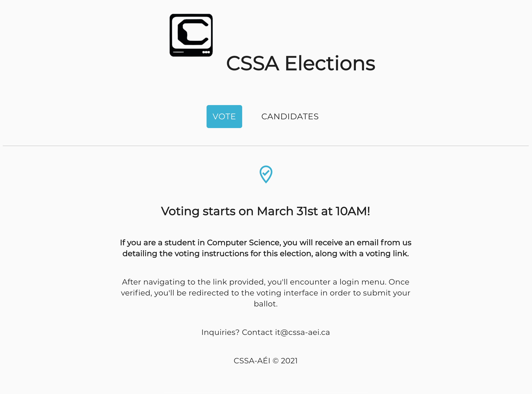Click the word 'Elections' in the title
The height and width of the screenshot is (394, 532).
[x=330, y=63]
